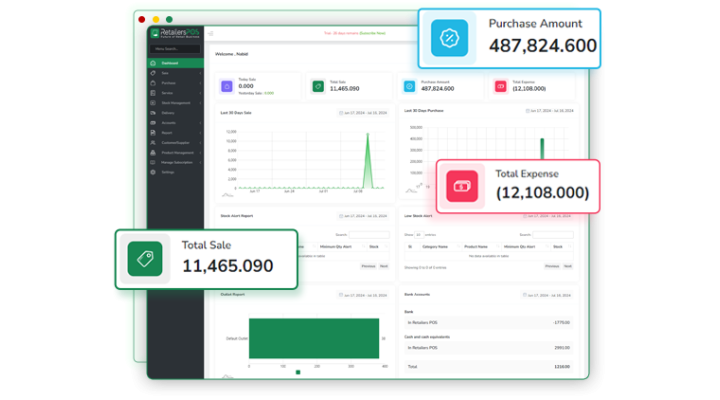Open Stock Alert Report date range picker
720x400 pixels.
(363, 216)
